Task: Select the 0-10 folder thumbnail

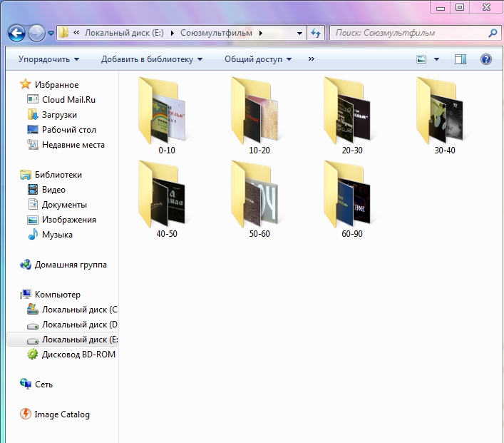Action: pyautogui.click(x=167, y=114)
